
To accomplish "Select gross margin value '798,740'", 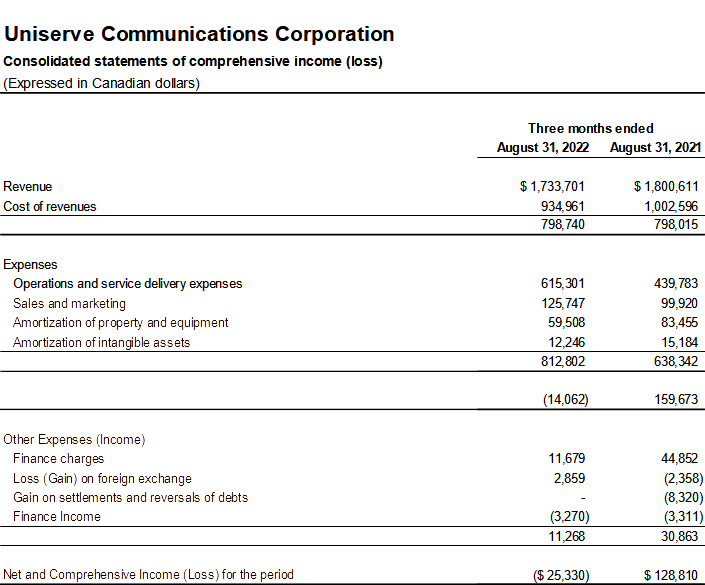I will click(562, 224).
